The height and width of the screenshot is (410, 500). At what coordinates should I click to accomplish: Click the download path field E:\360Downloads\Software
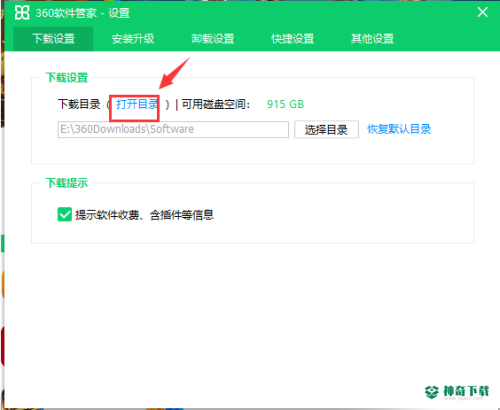coord(173,129)
